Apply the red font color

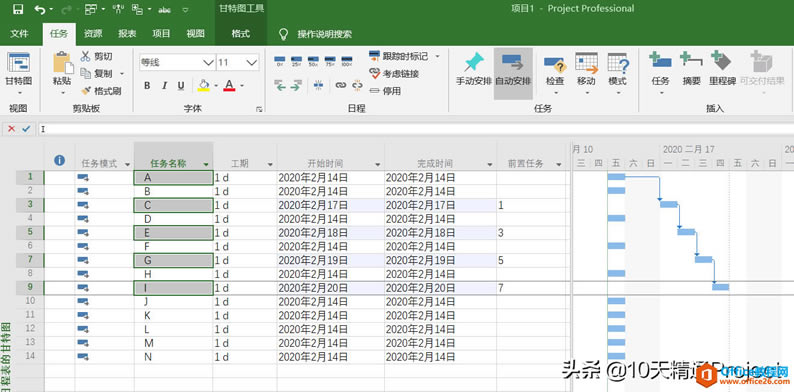[229, 85]
